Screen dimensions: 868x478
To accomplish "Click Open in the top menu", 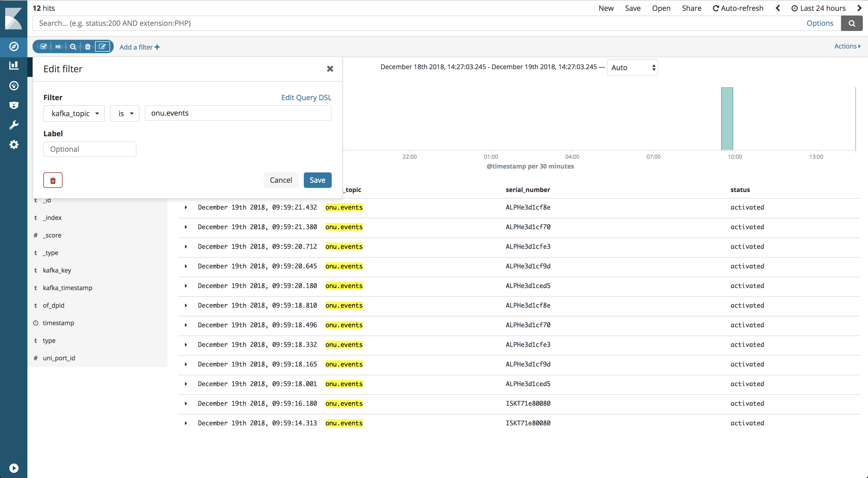I will click(661, 8).
